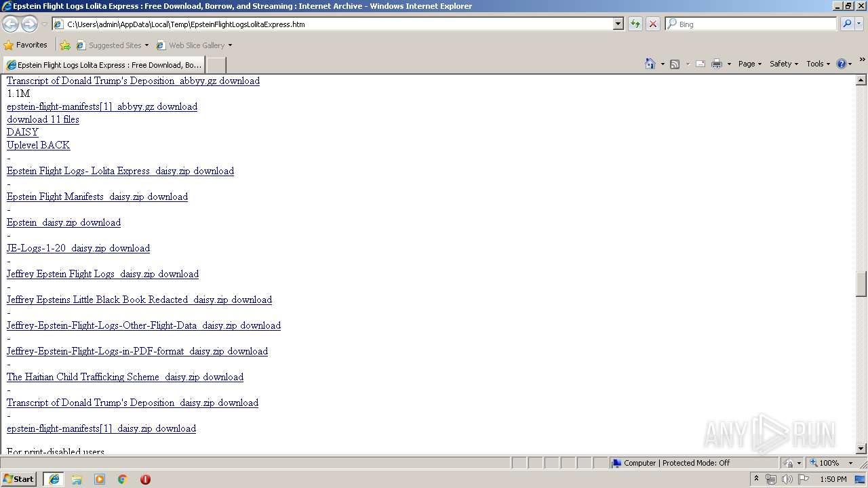
Task: Open the Favorites star button
Action: coord(26,45)
